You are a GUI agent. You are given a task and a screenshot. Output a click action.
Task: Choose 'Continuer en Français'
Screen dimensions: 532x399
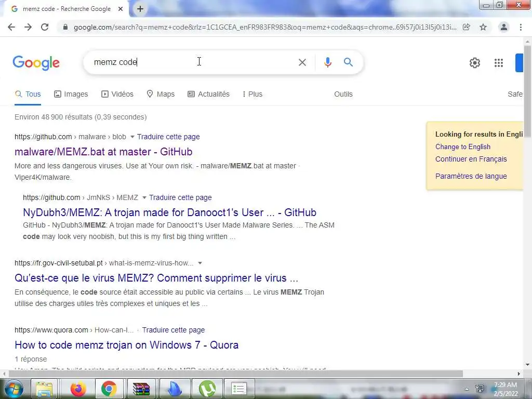click(471, 159)
